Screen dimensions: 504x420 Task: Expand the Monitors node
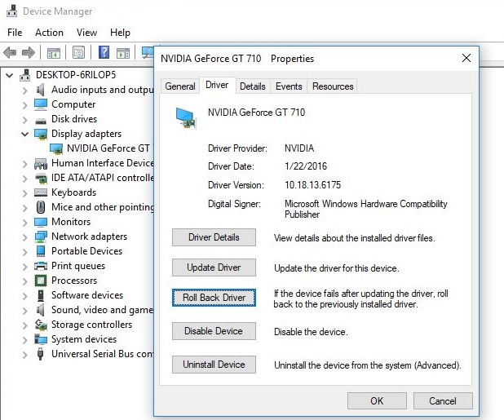pos(25,223)
